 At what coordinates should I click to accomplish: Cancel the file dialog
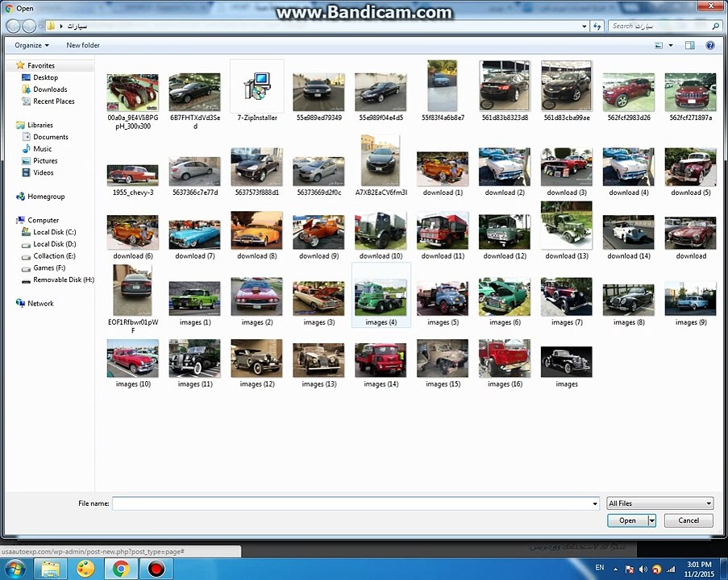click(688, 520)
